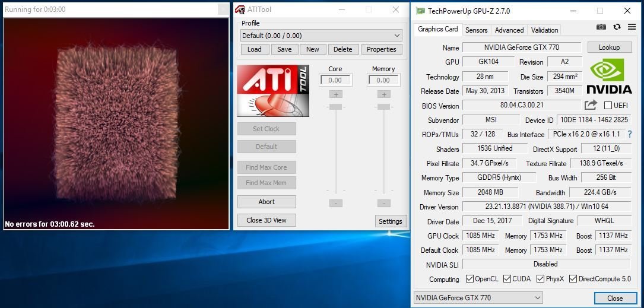The image size is (644, 308).
Task: Click the Memory clock slider handle
Action: pos(383,107)
